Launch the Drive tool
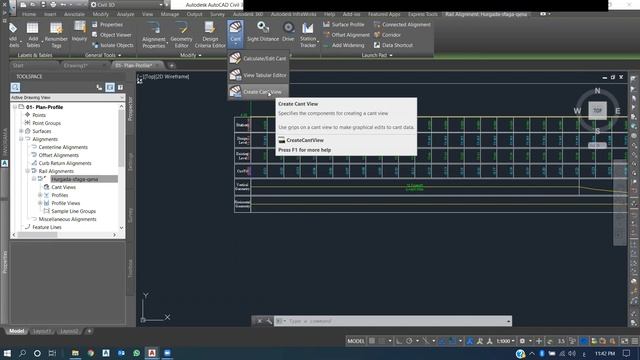 click(288, 32)
